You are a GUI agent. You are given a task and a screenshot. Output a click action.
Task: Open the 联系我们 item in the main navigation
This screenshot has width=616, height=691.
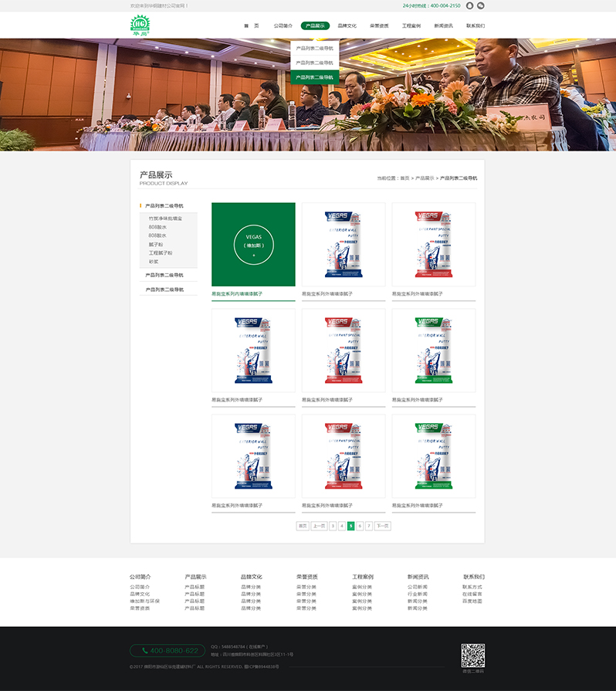[475, 25]
